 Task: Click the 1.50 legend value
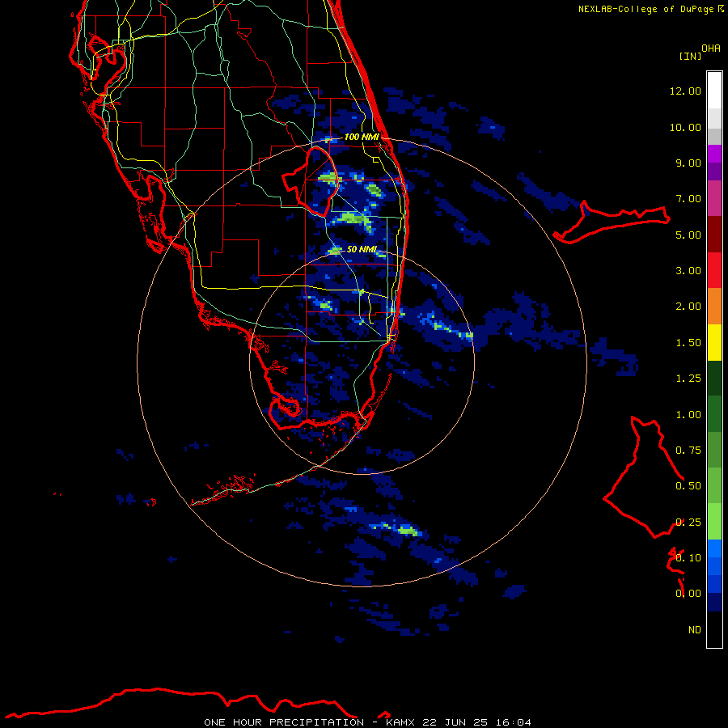pos(688,343)
